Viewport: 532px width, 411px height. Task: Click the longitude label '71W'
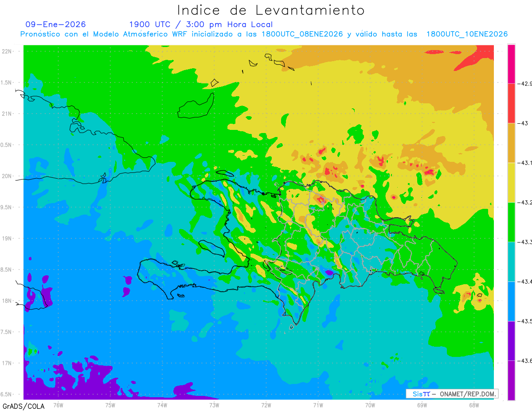(x=318, y=405)
